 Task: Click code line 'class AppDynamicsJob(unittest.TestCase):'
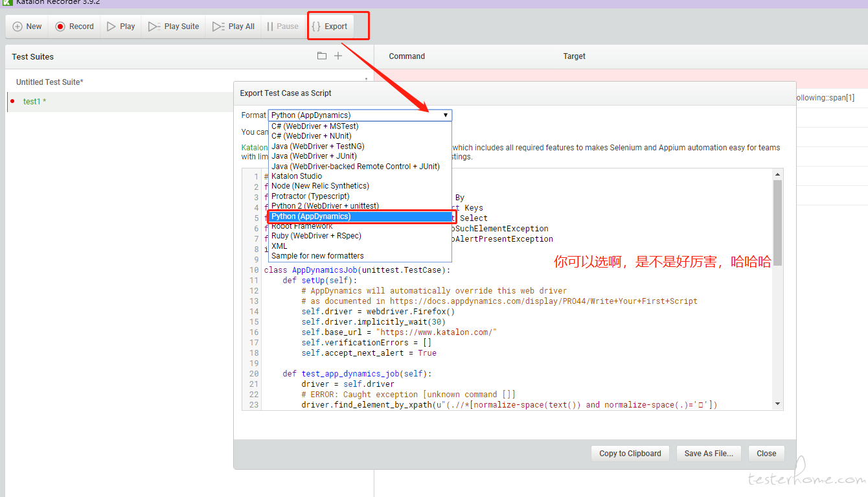[357, 270]
